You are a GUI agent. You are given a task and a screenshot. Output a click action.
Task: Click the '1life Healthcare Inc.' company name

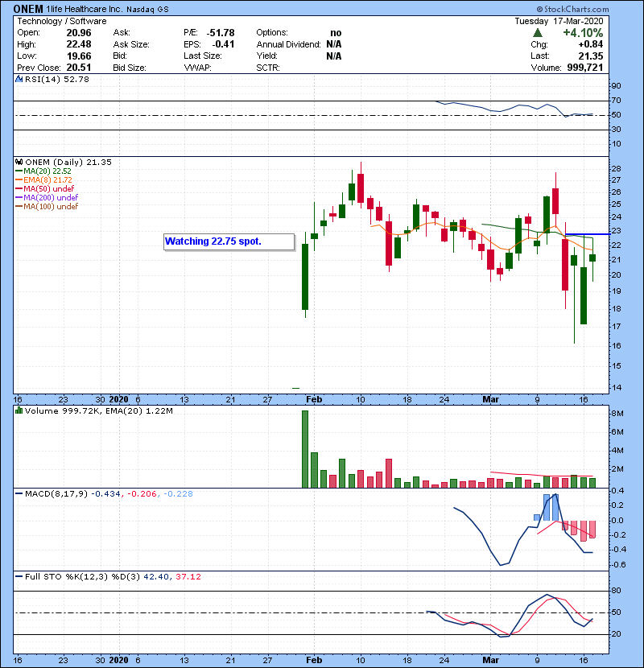coord(85,9)
